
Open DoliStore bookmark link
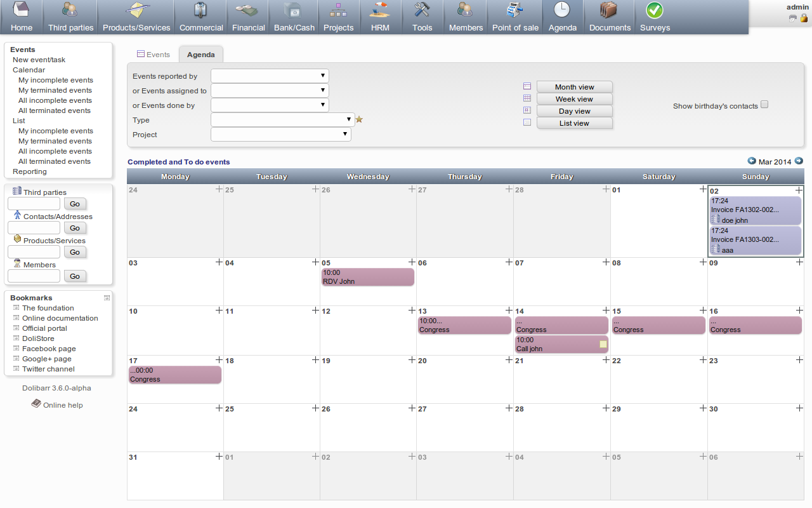coord(38,338)
